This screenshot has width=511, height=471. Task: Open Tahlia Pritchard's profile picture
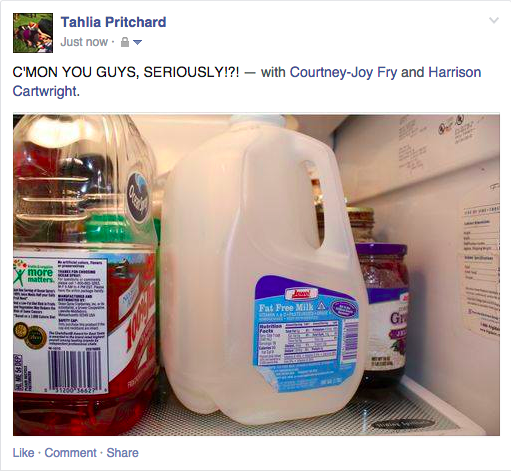(x=33, y=33)
